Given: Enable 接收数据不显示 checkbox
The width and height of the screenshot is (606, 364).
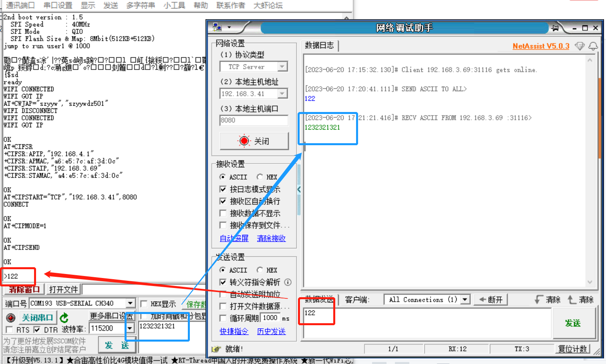Looking at the screenshot, I should (223, 213).
